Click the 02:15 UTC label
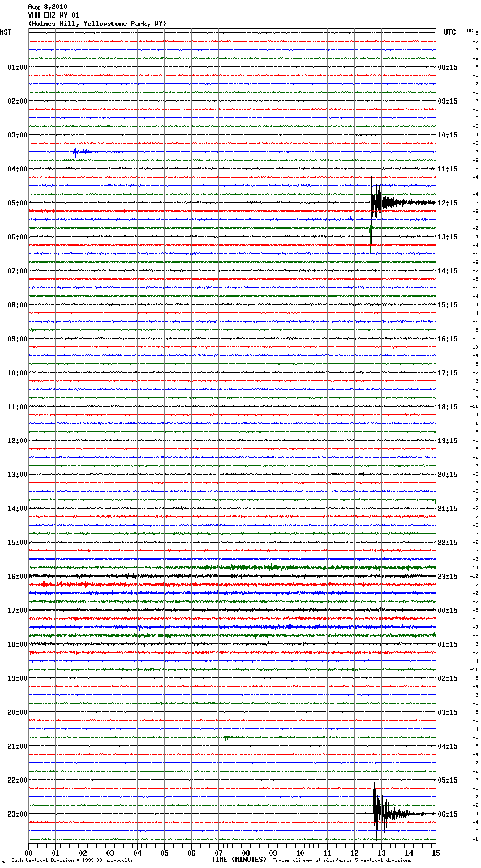The height and width of the screenshot is (868, 481). tap(448, 678)
